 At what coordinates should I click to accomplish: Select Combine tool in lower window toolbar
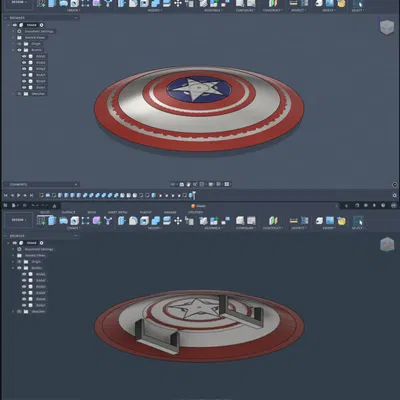point(156,221)
